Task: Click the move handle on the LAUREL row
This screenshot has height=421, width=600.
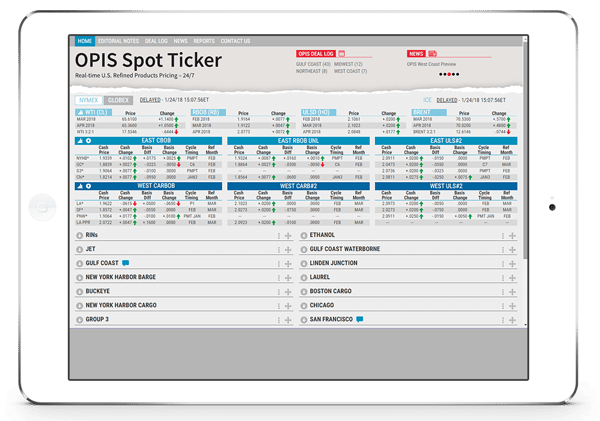Action: [512, 278]
